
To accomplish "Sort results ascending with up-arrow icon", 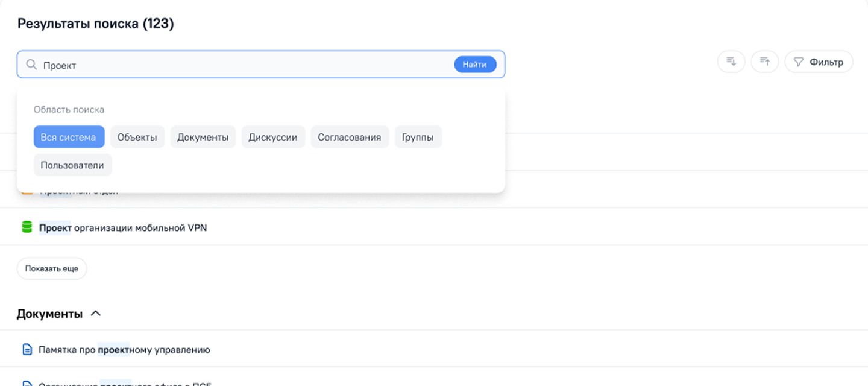I will pos(765,62).
